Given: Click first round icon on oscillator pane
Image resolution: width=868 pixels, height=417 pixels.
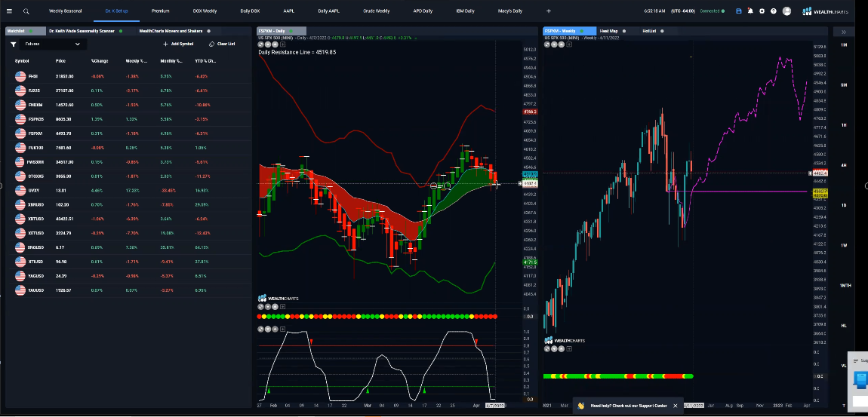Looking at the screenshot, I should pyautogui.click(x=261, y=329).
